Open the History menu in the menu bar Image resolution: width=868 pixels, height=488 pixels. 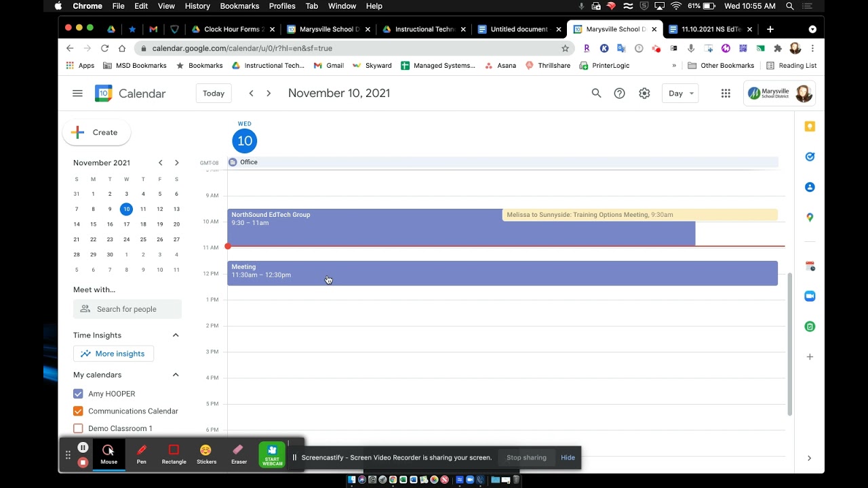[x=197, y=6]
